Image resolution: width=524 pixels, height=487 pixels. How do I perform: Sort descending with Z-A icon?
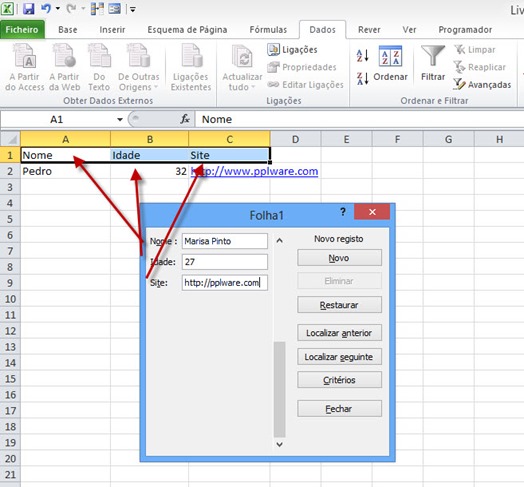(x=362, y=79)
